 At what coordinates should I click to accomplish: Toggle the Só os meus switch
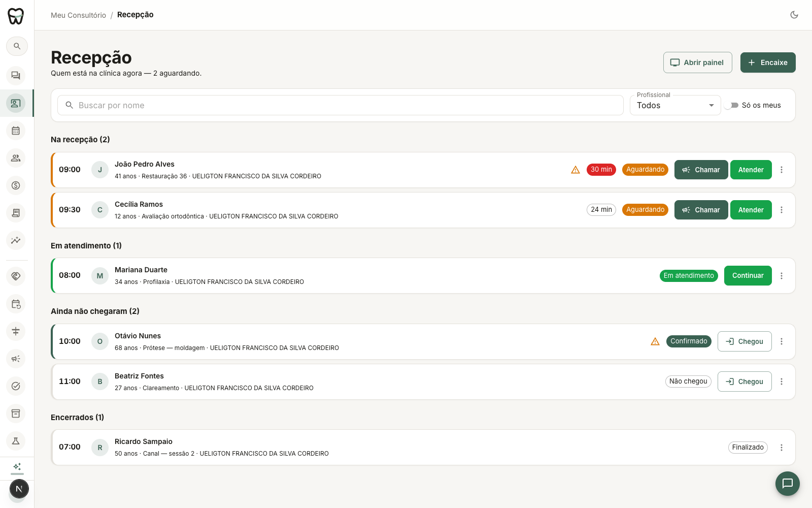(731, 105)
